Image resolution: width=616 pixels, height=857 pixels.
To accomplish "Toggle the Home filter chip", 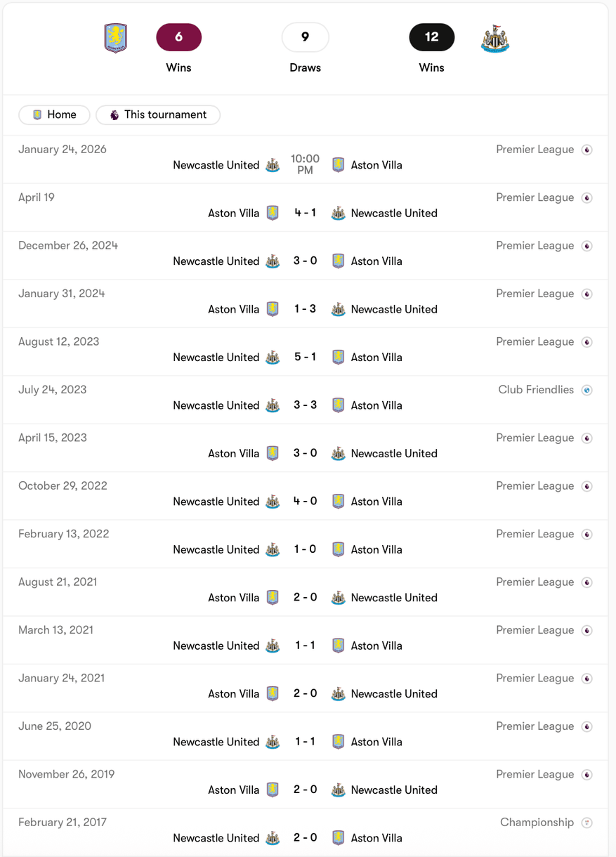I will click(x=54, y=115).
